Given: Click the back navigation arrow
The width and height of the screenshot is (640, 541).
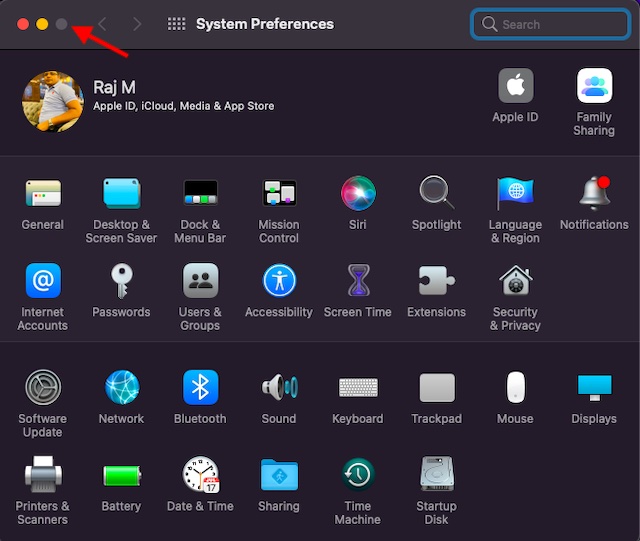Looking at the screenshot, I should pos(102,24).
